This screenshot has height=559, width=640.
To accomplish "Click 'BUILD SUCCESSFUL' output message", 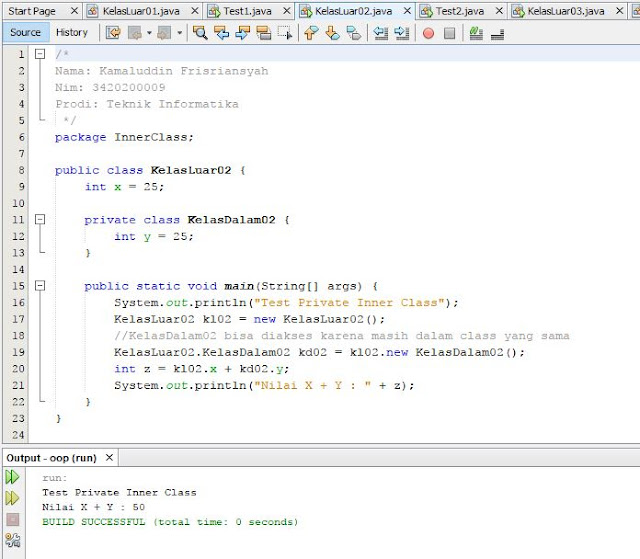I will (170, 522).
